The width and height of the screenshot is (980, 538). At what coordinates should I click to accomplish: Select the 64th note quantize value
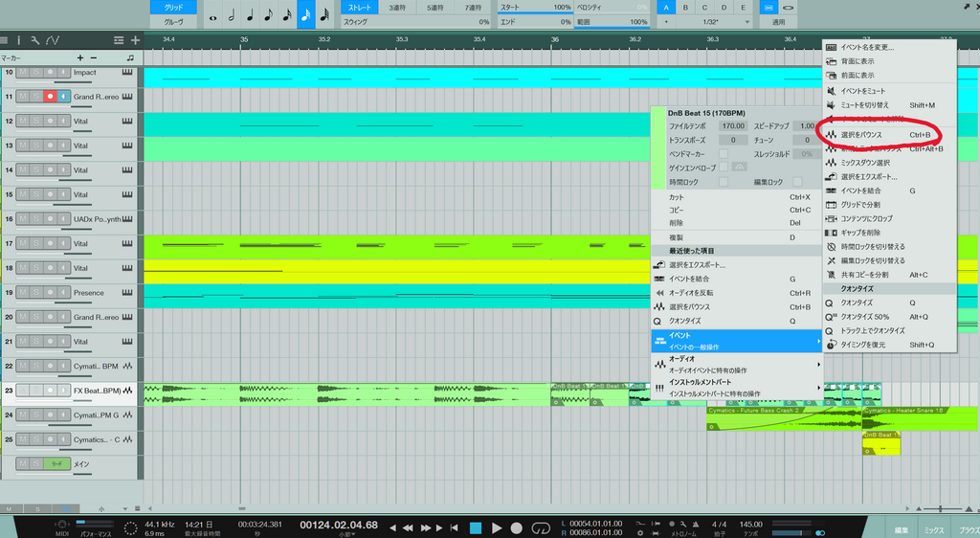[x=324, y=15]
